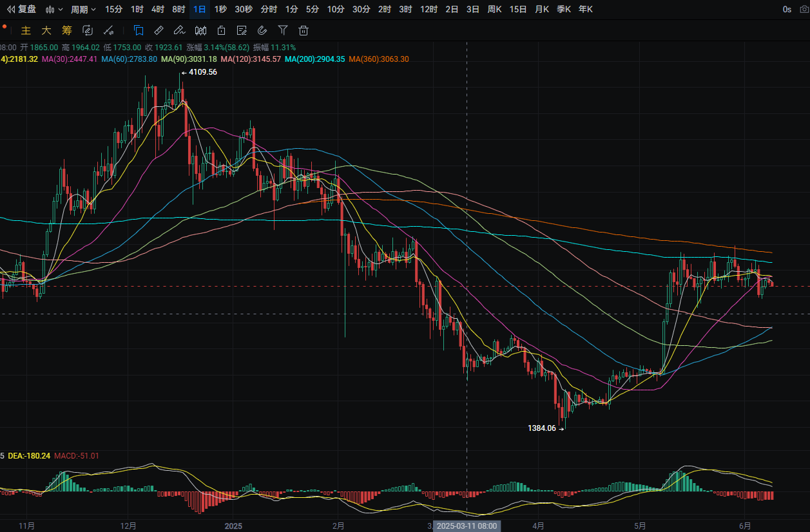Delete drawings with the trash icon
This screenshot has height=532, width=810.
pos(304,30)
